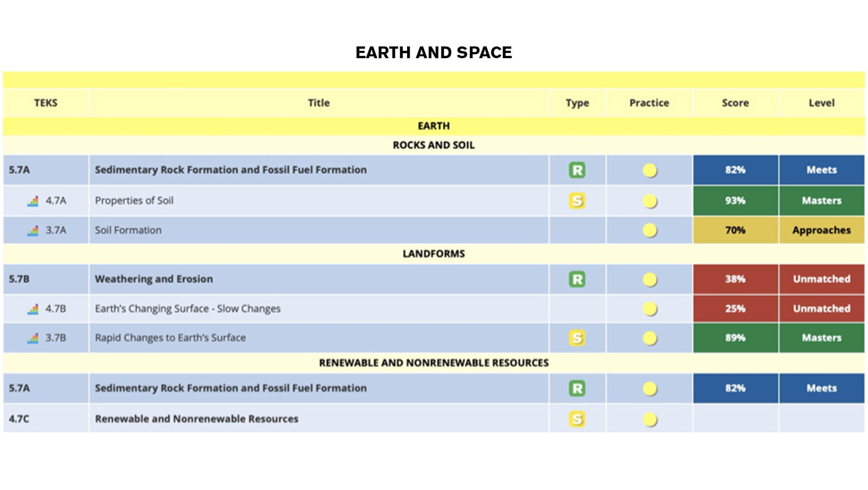Click the 4.7A TEKS code

click(56, 201)
